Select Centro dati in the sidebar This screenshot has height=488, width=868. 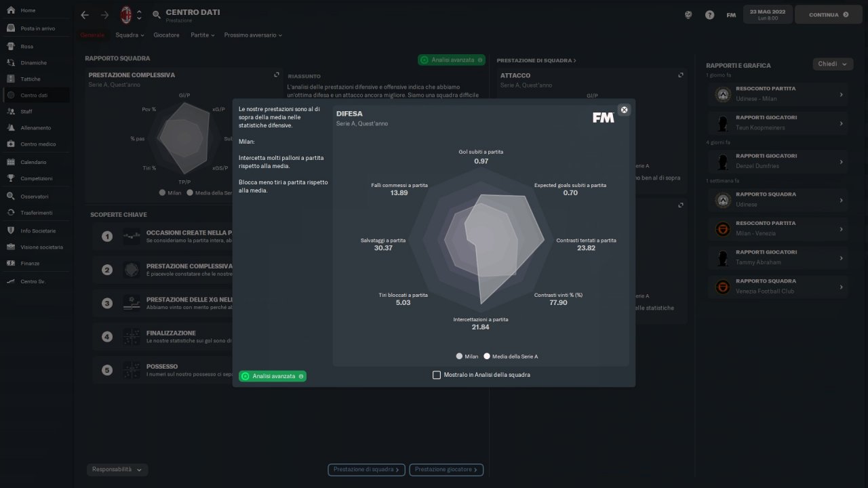click(x=37, y=96)
